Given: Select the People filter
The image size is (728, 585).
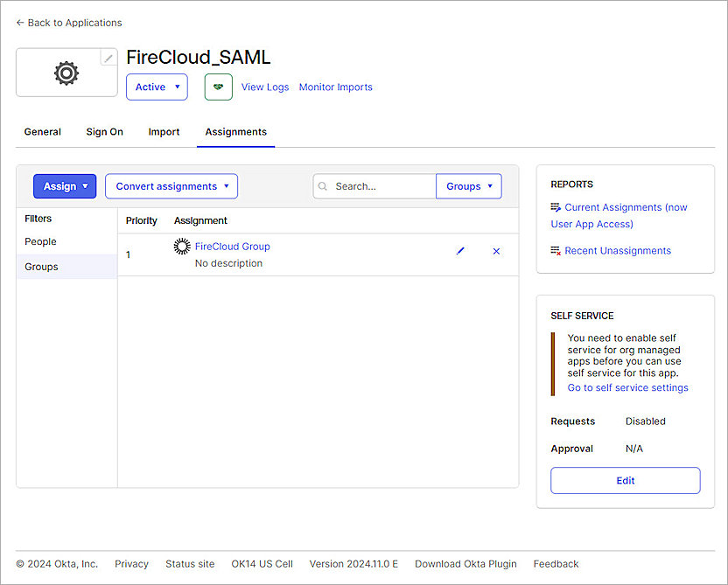Looking at the screenshot, I should point(40,241).
